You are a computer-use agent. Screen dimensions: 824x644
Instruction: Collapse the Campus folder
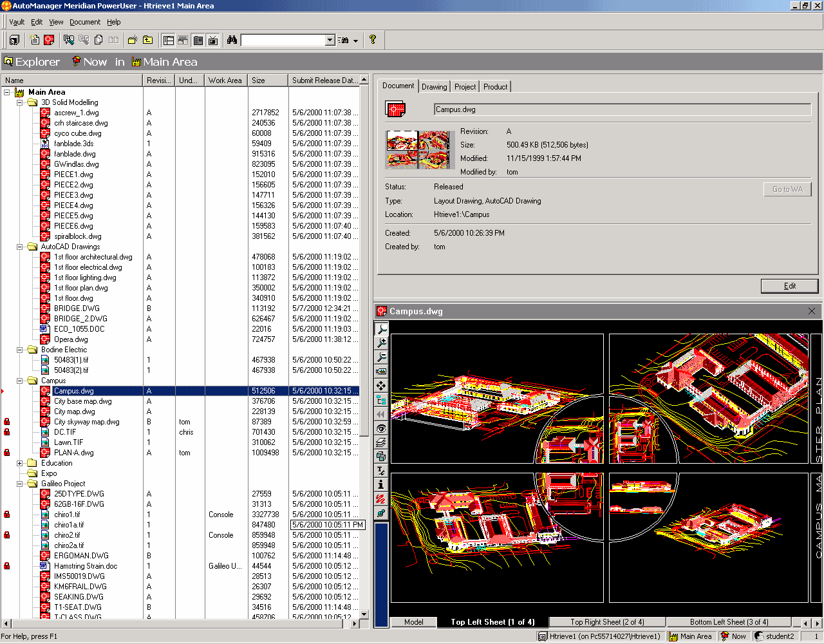click(x=19, y=381)
